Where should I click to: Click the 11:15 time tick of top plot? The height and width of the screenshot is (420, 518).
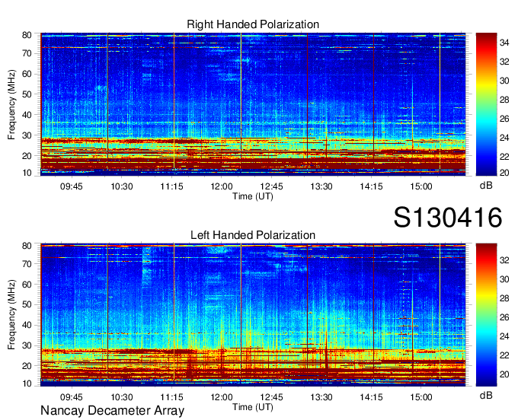[171, 186]
